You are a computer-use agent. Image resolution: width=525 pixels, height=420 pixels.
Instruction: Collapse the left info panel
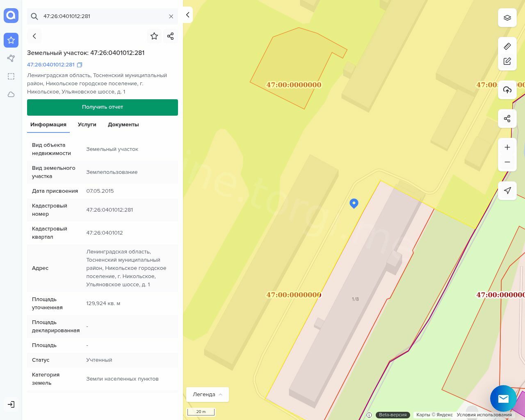(188, 15)
